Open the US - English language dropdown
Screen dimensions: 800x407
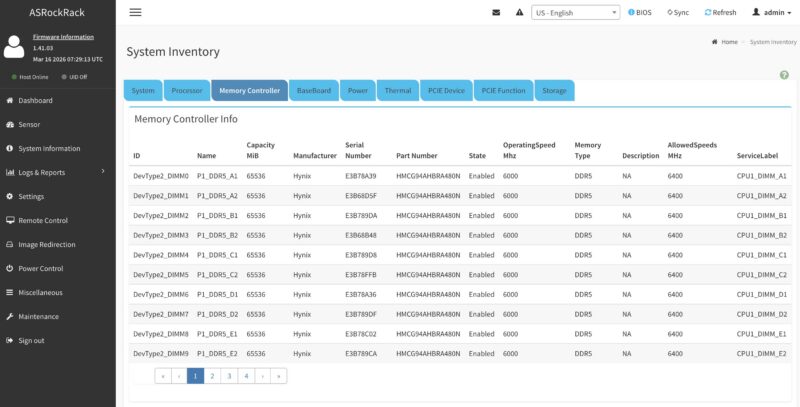[576, 13]
